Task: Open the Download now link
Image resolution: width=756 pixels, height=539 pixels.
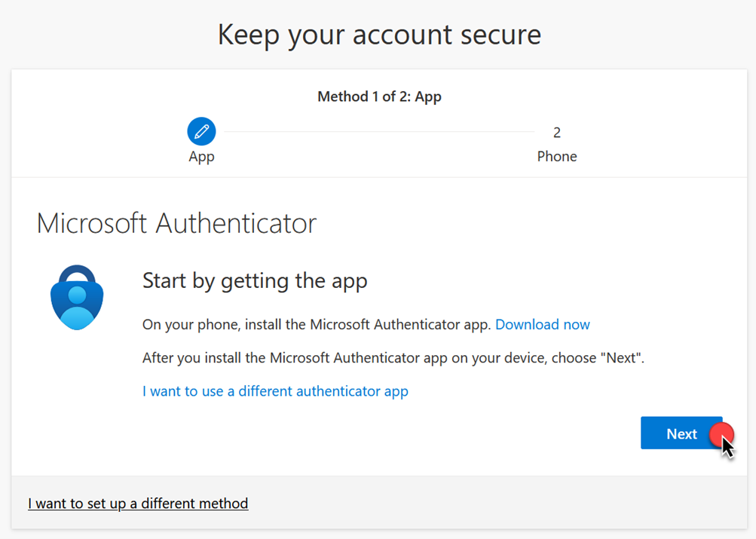Action: tap(542, 324)
